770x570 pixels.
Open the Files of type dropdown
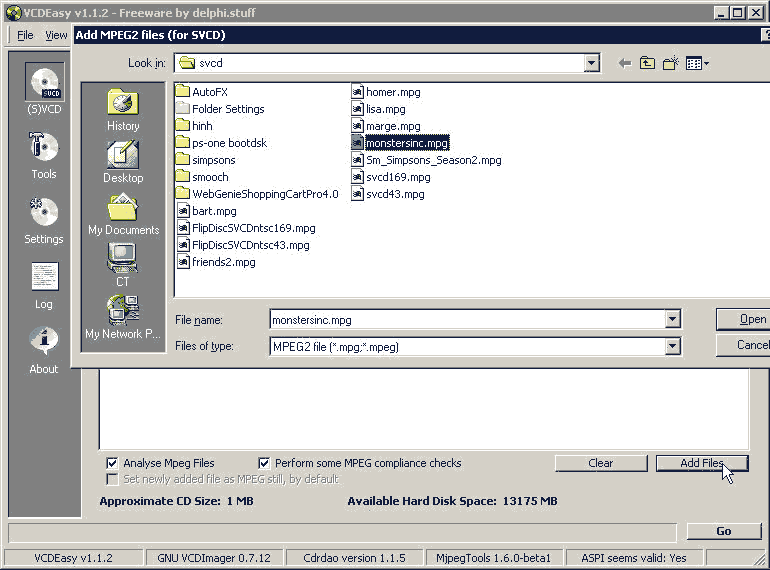672,347
